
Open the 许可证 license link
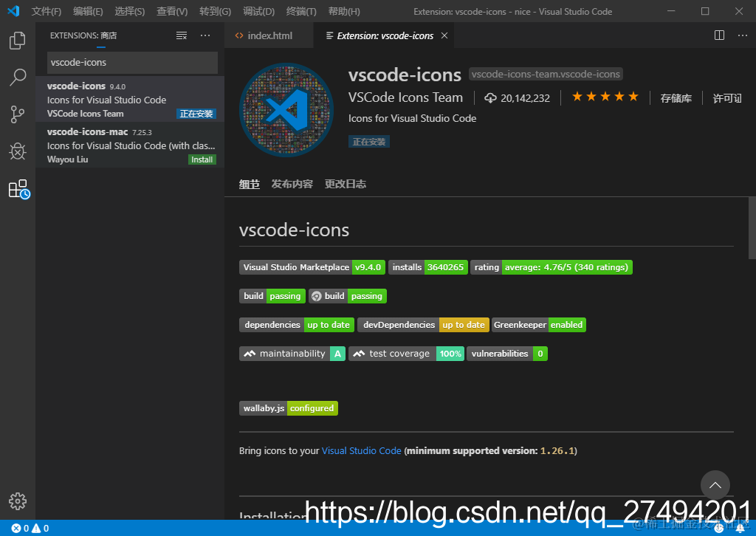pos(727,98)
